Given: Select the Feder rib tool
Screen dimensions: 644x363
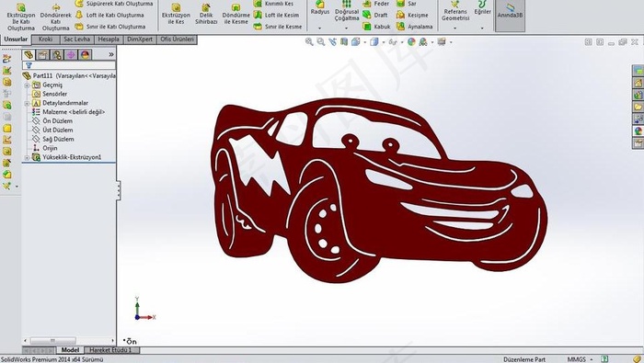Looking at the screenshot, I should (x=376, y=4).
